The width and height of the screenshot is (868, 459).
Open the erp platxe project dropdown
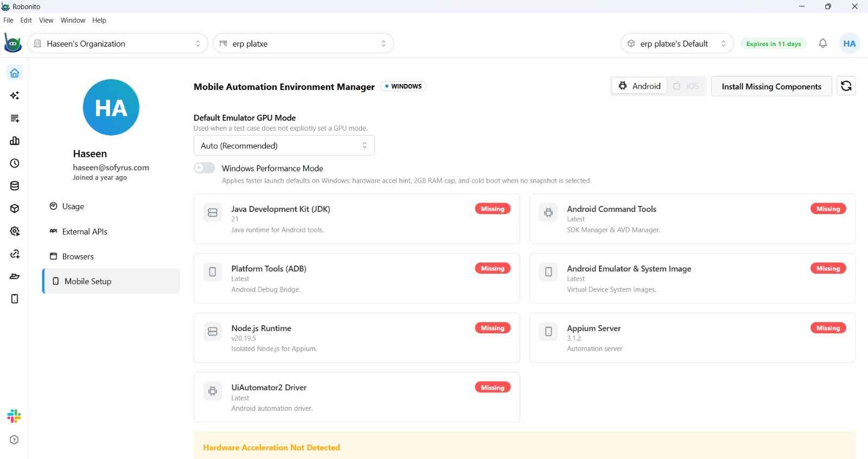click(x=303, y=43)
